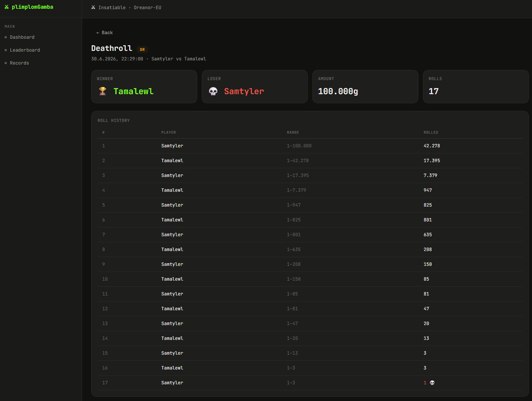Click rolled value 81 in row 11
The width and height of the screenshot is (532, 401).
click(426, 294)
